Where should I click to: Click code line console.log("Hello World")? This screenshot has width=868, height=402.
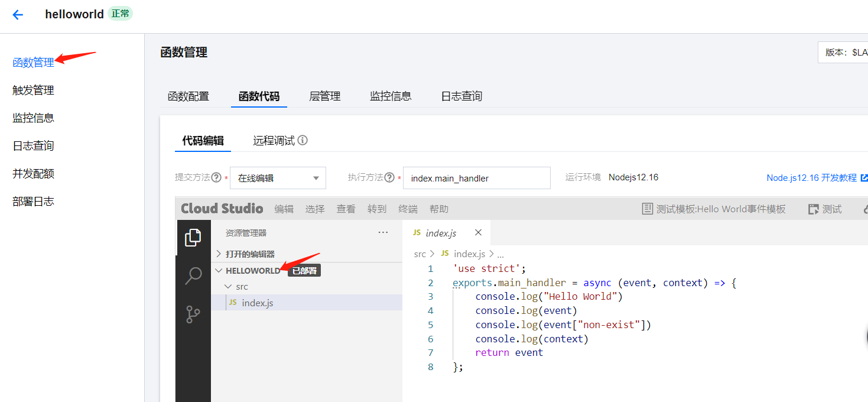(549, 296)
